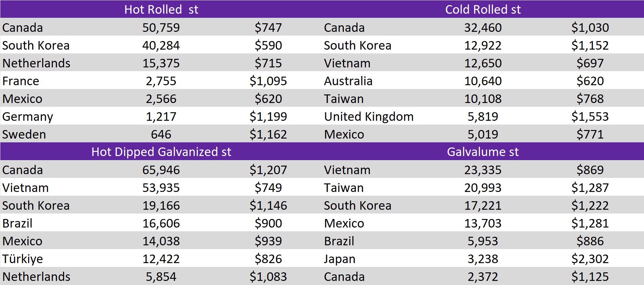644x285 pixels.
Task: Click the Türkiye country cell
Action: tap(23, 259)
